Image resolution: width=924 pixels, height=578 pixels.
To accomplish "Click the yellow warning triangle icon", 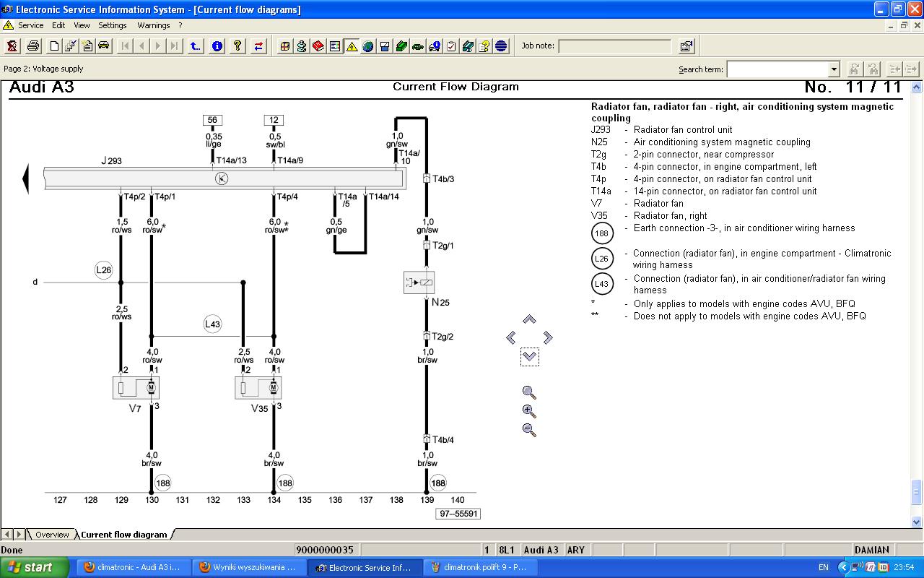I will [x=352, y=46].
